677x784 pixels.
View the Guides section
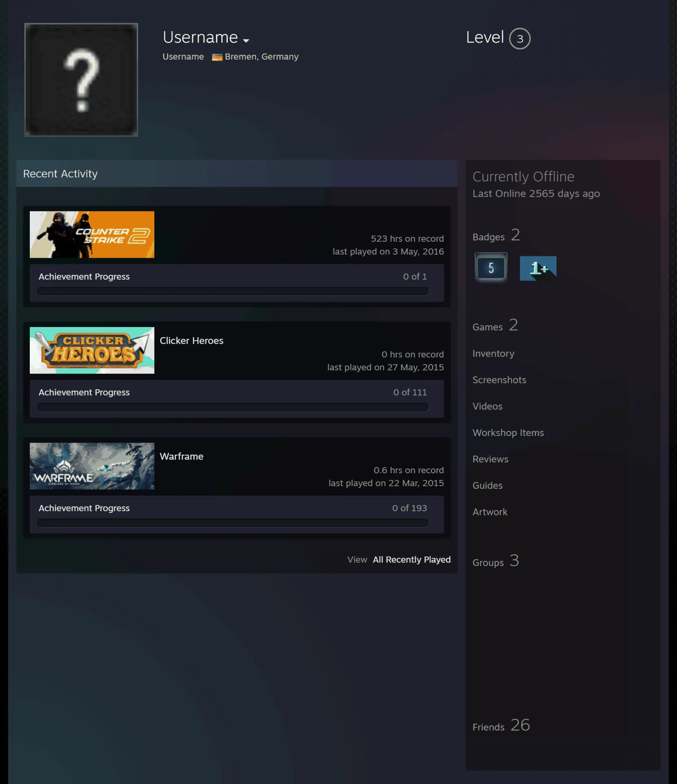[x=488, y=486]
